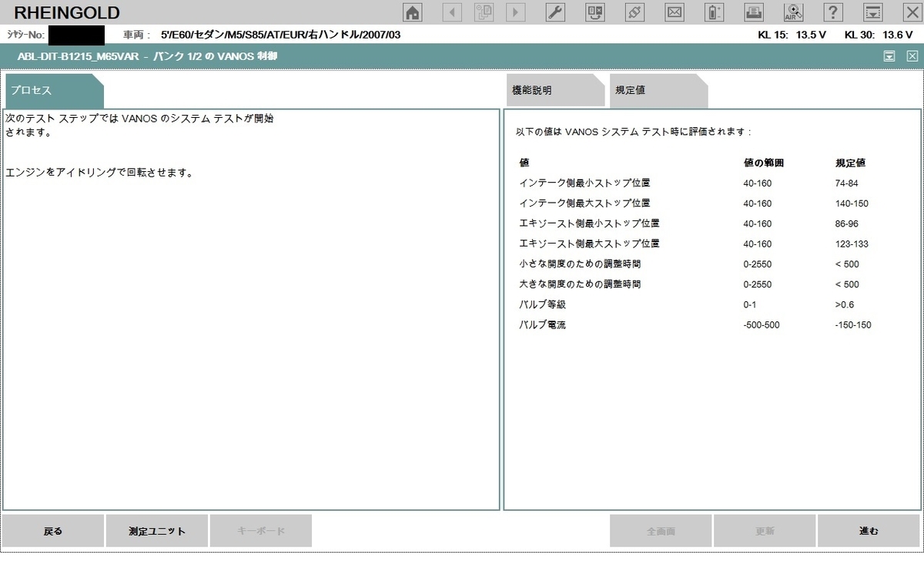Click the KL 15 voltage reading
The width and height of the screenshot is (924, 578).
[792, 35]
